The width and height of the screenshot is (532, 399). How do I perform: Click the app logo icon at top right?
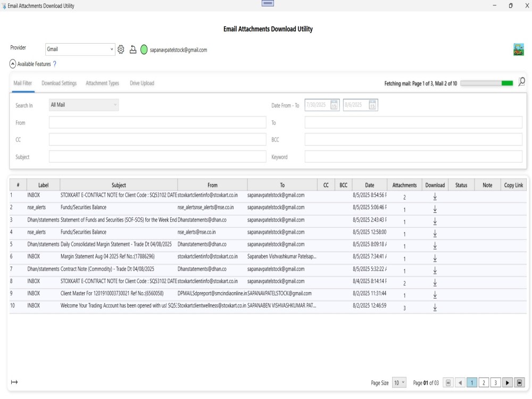518,49
